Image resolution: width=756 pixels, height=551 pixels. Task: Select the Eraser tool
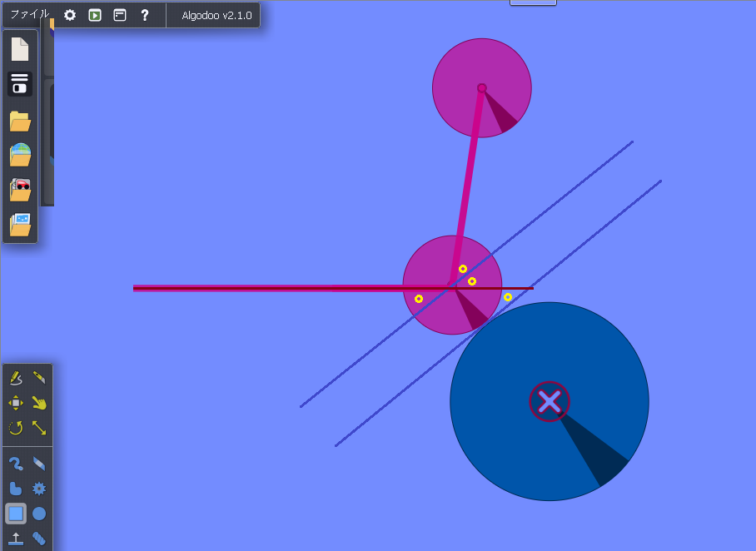tap(39, 464)
